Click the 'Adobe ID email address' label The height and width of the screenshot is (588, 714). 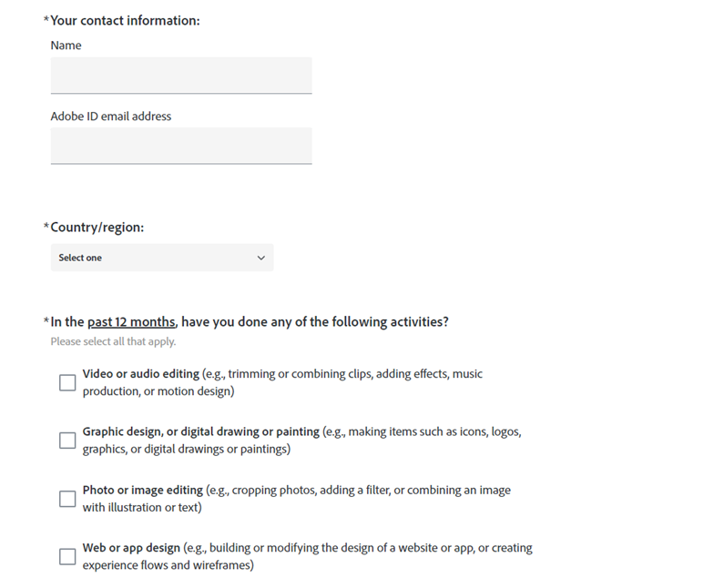[x=111, y=117]
